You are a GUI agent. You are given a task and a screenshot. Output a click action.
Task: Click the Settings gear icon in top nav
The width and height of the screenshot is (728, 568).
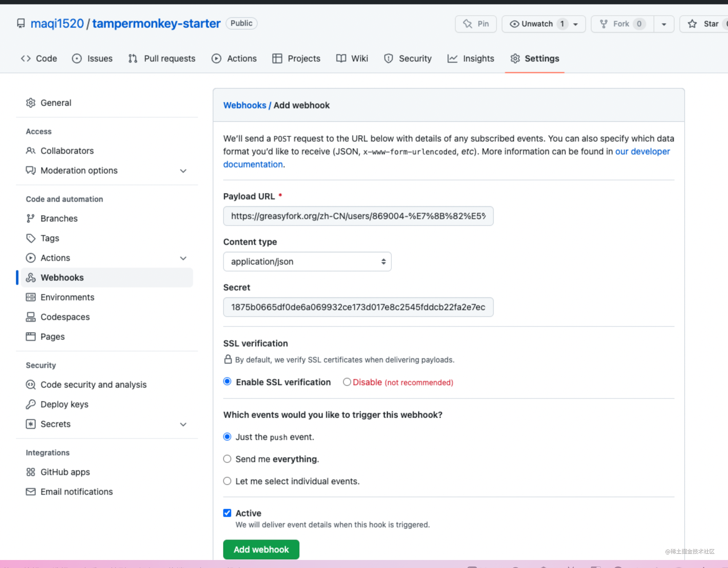[515, 59]
